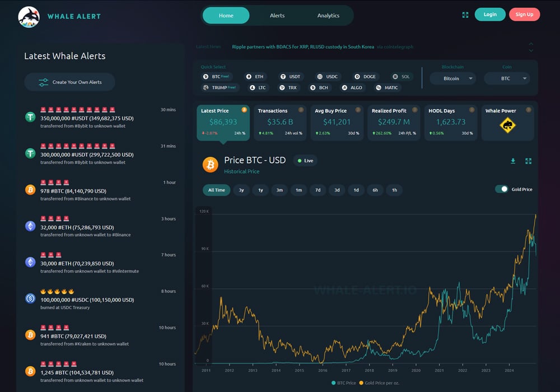
Task: Open the Analytics tab
Action: click(x=328, y=16)
